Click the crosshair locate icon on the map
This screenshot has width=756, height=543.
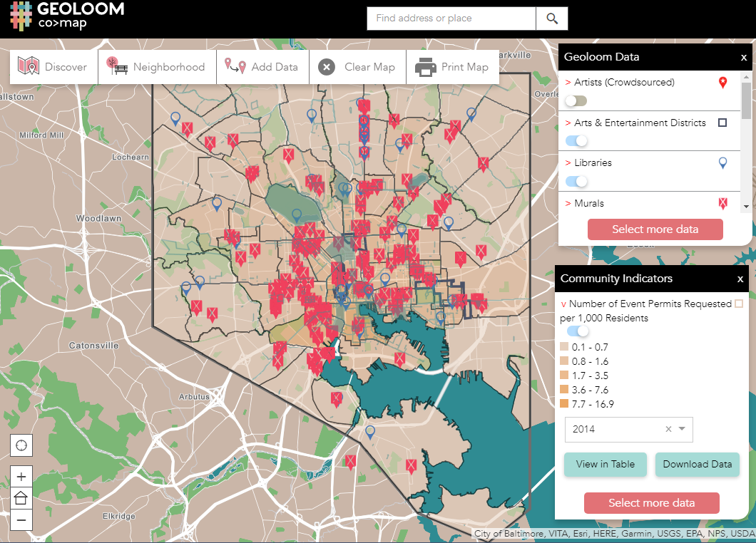[x=21, y=445]
